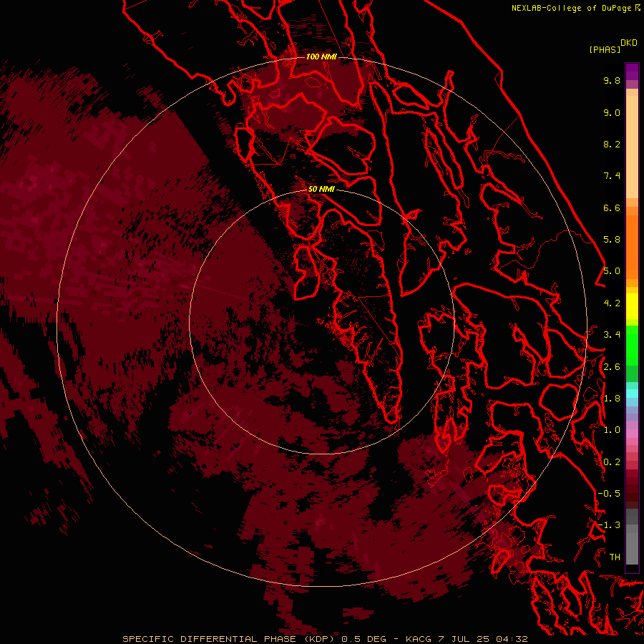Click the -1.3 value on the color scale

click(609, 525)
